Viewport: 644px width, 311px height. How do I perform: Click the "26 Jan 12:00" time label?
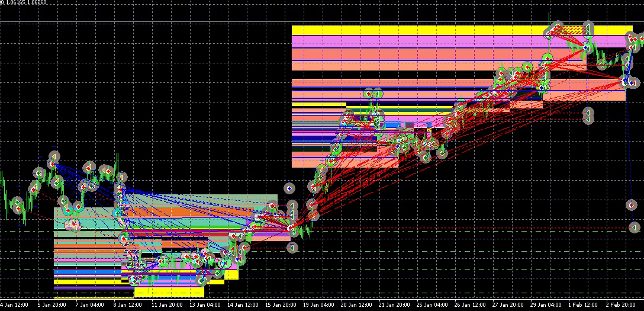[x=470, y=305]
